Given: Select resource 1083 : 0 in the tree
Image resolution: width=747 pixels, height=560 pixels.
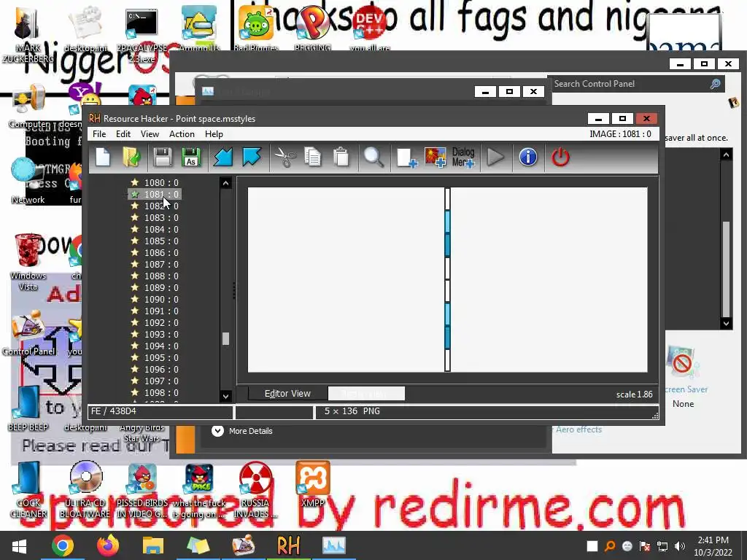Looking at the screenshot, I should (x=161, y=217).
